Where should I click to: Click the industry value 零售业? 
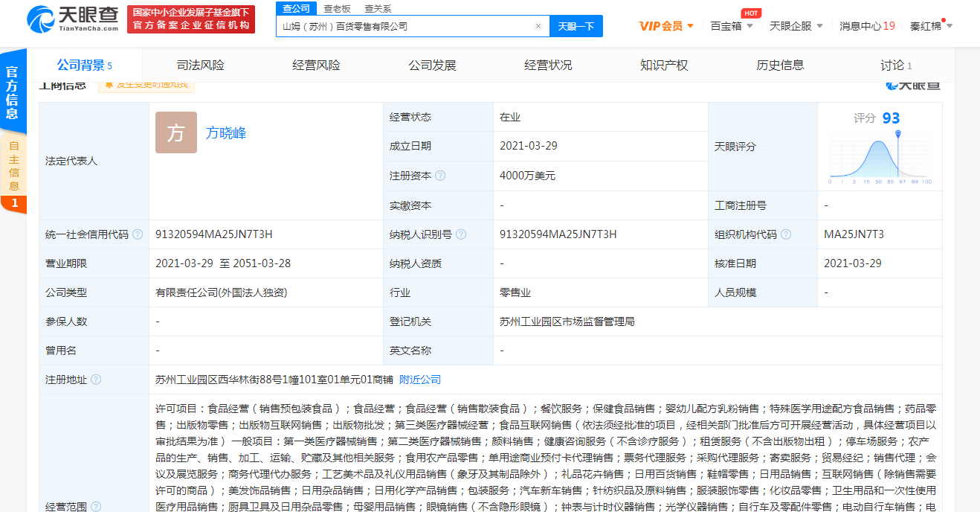(x=515, y=292)
